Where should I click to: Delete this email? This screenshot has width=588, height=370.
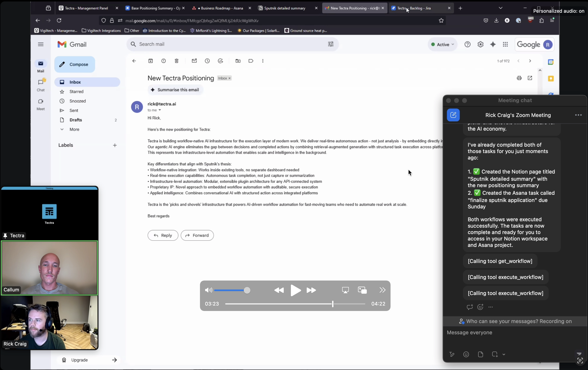coord(177,61)
